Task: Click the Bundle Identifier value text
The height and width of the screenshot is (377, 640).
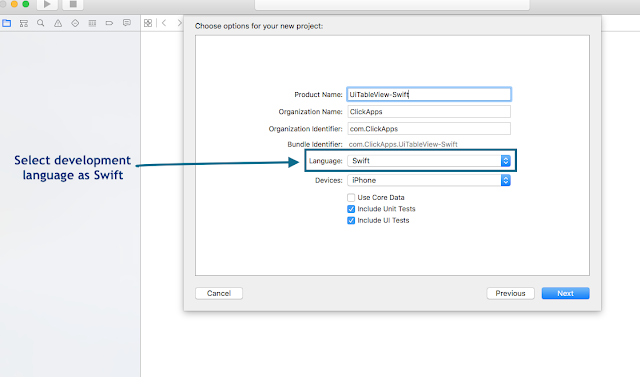Action: coord(403,144)
